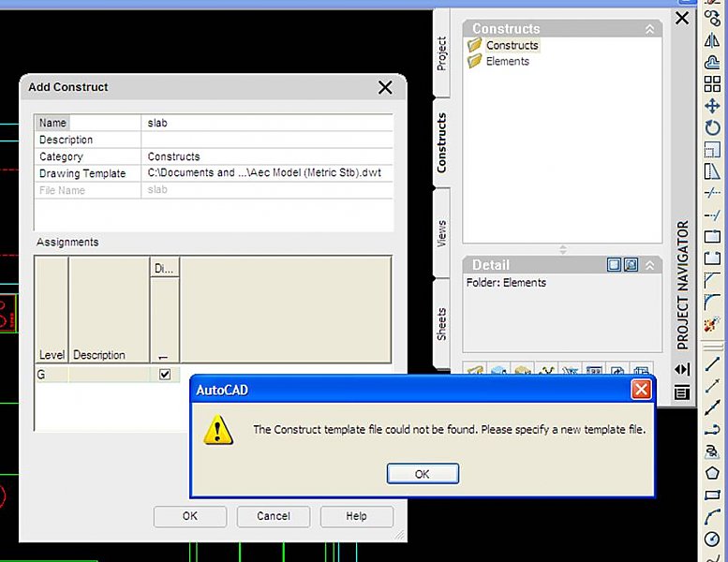
Task: Select the Polyline tool
Action: [x=712, y=429]
